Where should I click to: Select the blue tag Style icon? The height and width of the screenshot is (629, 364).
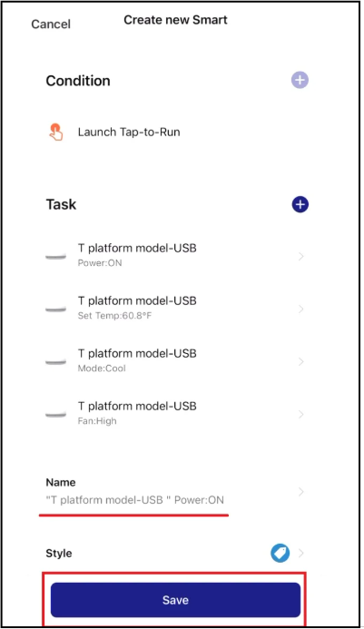pos(280,553)
